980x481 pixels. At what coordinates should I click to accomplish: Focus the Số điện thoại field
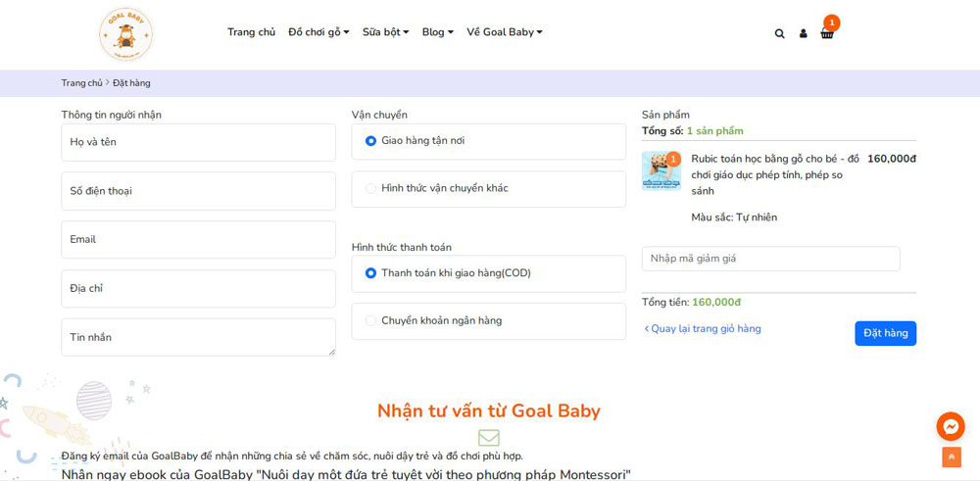click(198, 191)
